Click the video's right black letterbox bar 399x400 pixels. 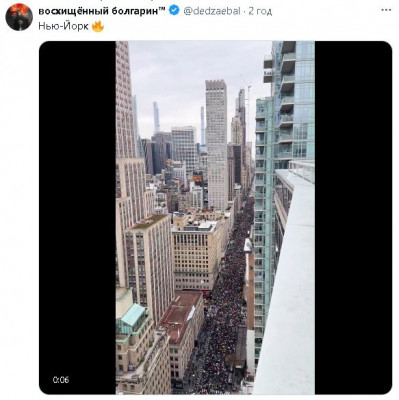(353, 217)
